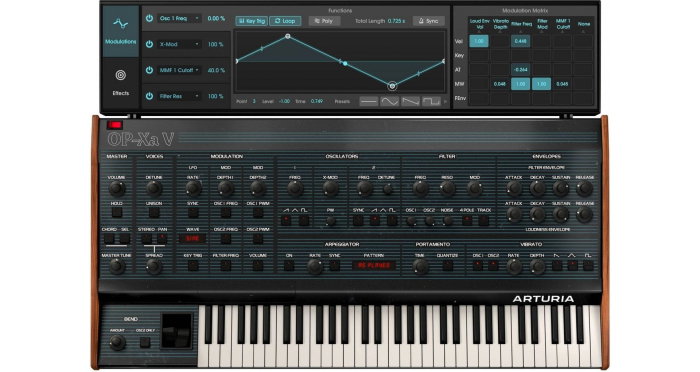This screenshot has width=700, height=372.
Task: Toggle the LFO Key Trig button
Action: tap(193, 265)
